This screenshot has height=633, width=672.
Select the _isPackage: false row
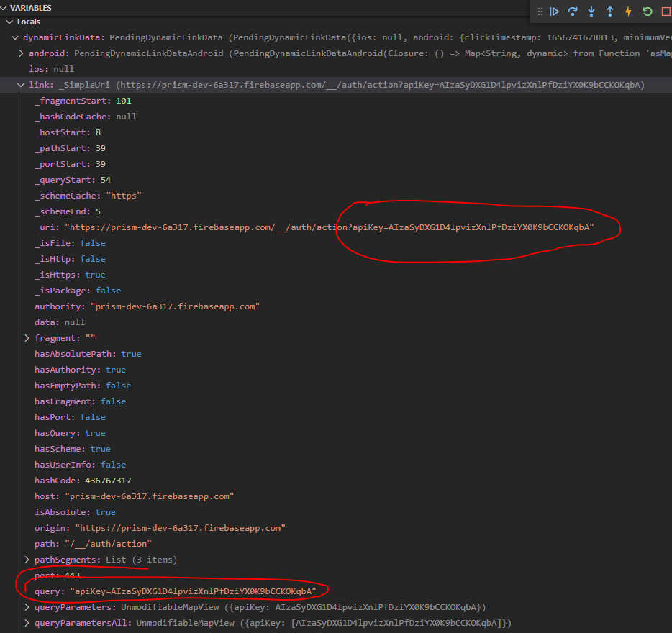(x=336, y=291)
